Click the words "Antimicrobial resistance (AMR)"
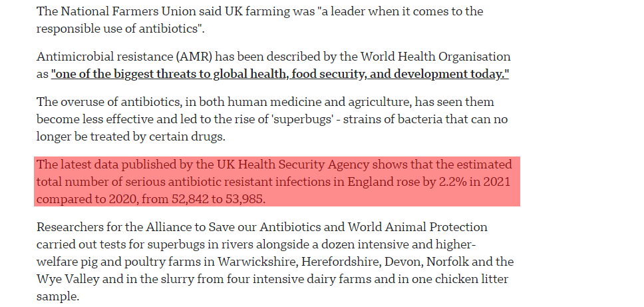The height and width of the screenshot is (307, 644). point(124,57)
